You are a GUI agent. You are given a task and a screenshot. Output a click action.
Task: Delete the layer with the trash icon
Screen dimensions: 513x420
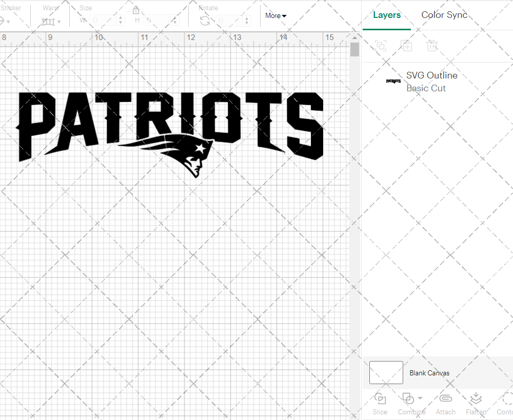432,46
